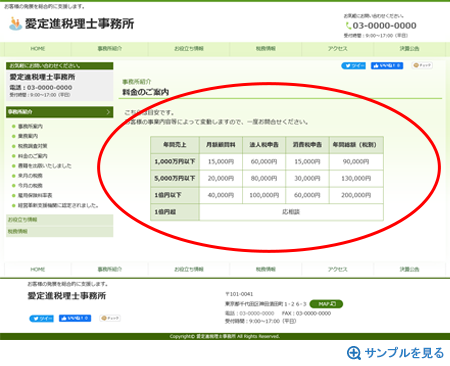The image size is (450, 366).
Task: Click the Hatena check button in footer
Action: (x=110, y=318)
